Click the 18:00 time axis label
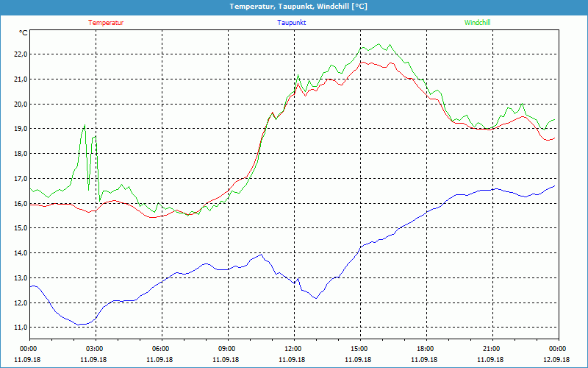The image size is (588, 368). (426, 349)
